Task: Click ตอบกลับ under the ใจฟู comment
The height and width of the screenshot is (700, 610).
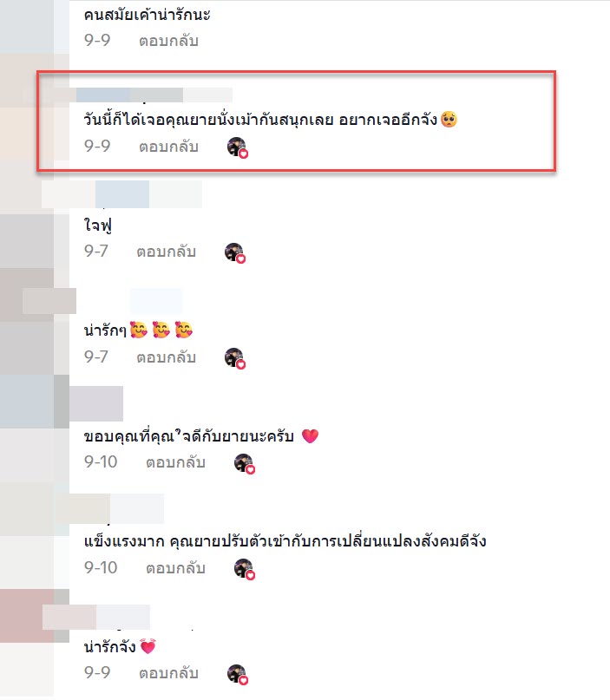Action: 166,252
